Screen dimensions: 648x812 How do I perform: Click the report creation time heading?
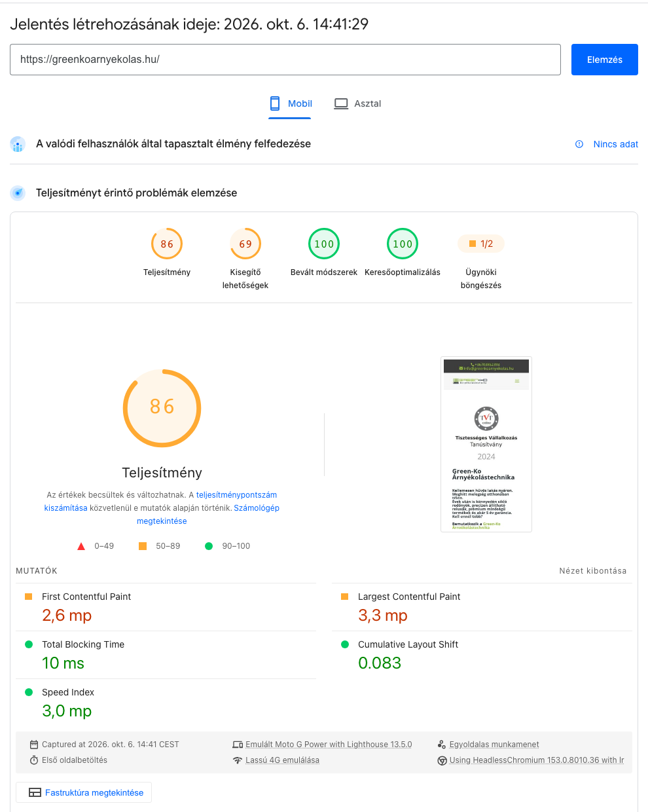(x=189, y=24)
